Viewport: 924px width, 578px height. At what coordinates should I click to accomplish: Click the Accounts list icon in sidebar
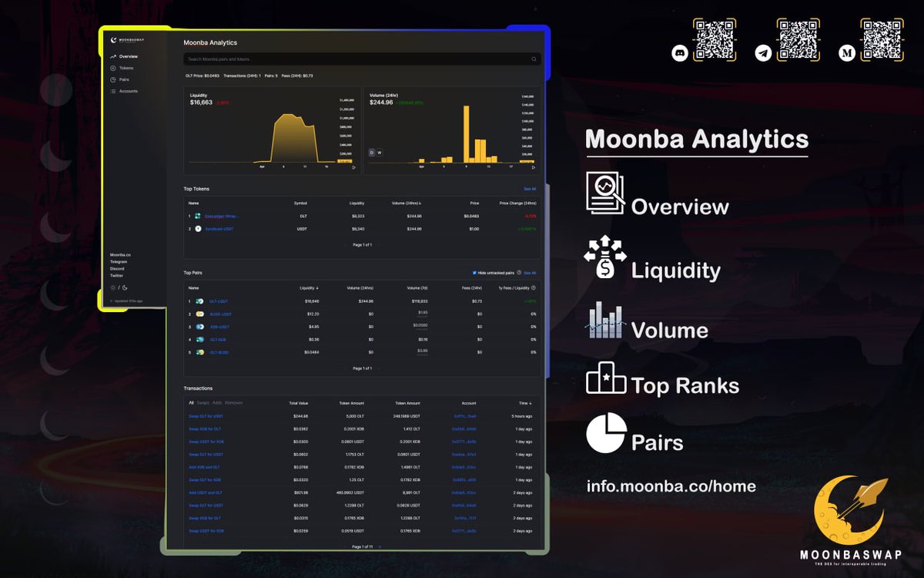click(113, 91)
